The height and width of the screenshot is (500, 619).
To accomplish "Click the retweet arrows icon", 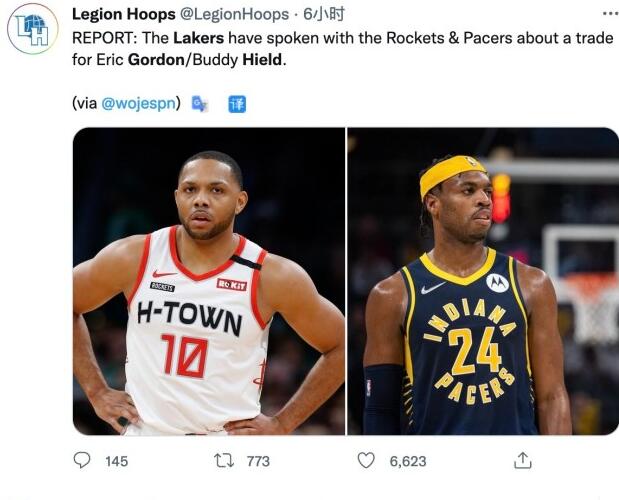I will coord(226,461).
